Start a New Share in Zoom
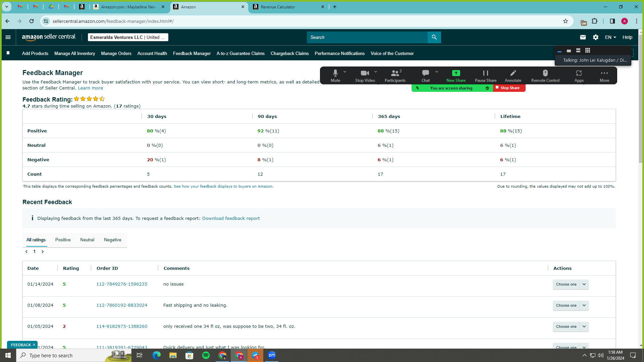 click(x=456, y=76)
